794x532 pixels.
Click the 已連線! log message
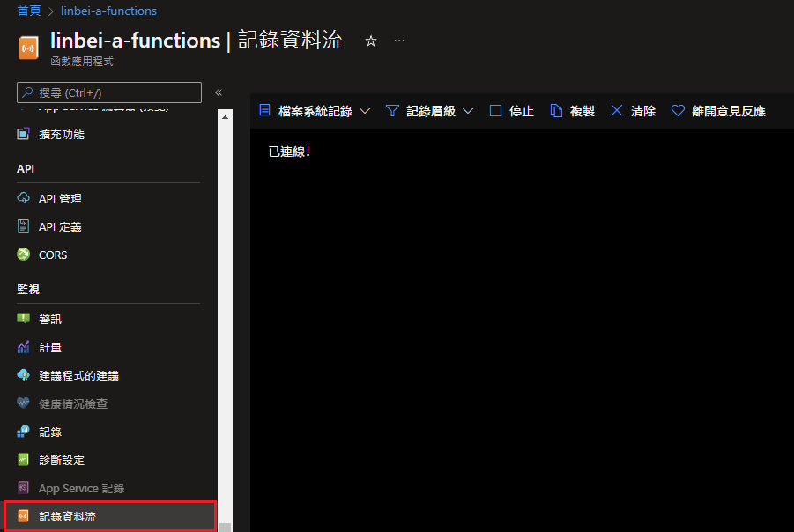coord(289,151)
